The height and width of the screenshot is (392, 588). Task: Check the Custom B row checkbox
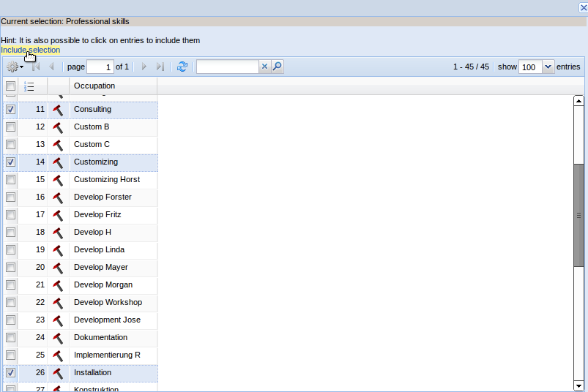(x=10, y=127)
